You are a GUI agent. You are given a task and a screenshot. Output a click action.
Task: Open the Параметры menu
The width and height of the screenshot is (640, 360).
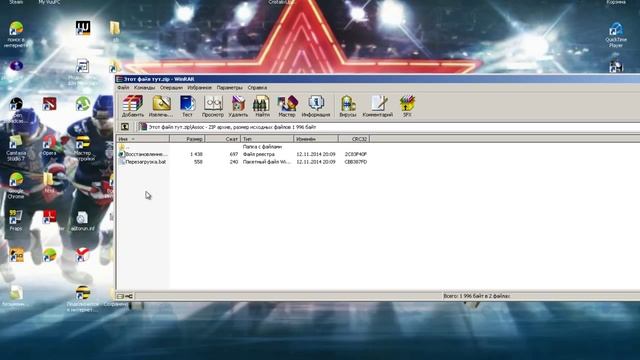click(x=229, y=87)
